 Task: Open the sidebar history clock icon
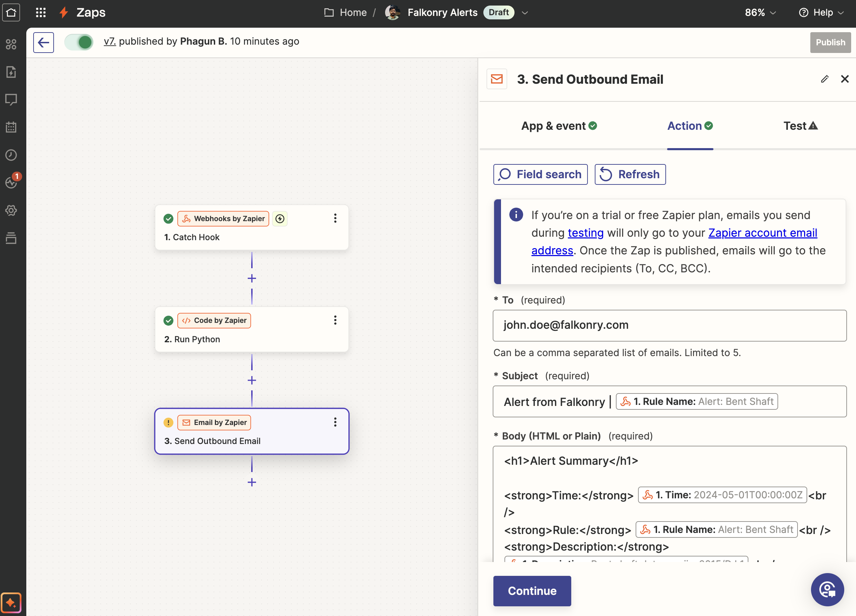point(11,155)
